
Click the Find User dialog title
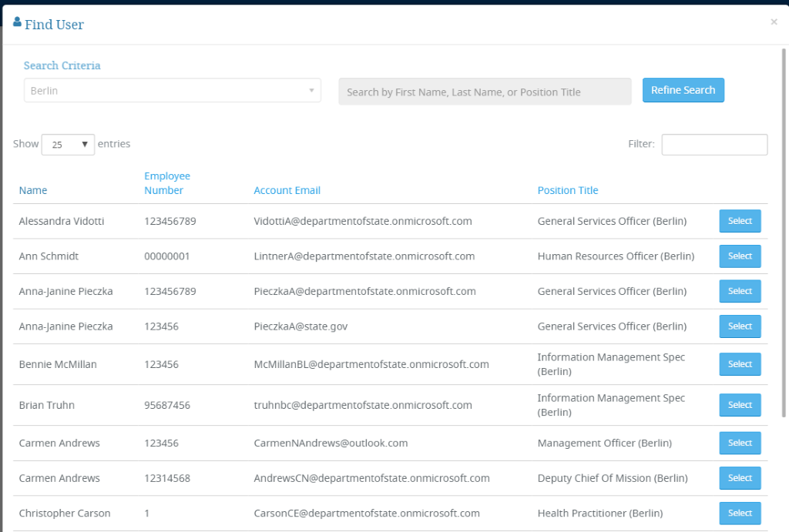click(55, 25)
